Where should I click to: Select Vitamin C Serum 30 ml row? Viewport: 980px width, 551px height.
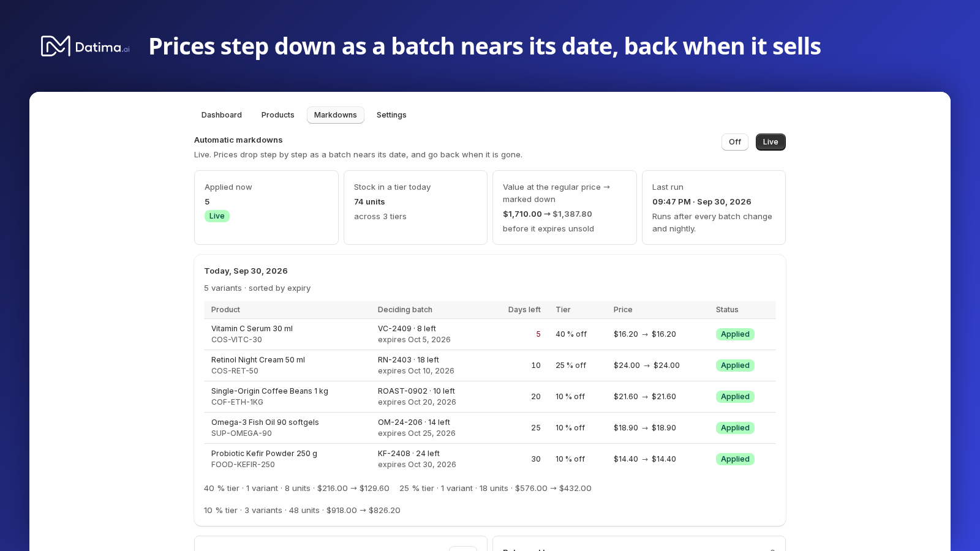490,334
